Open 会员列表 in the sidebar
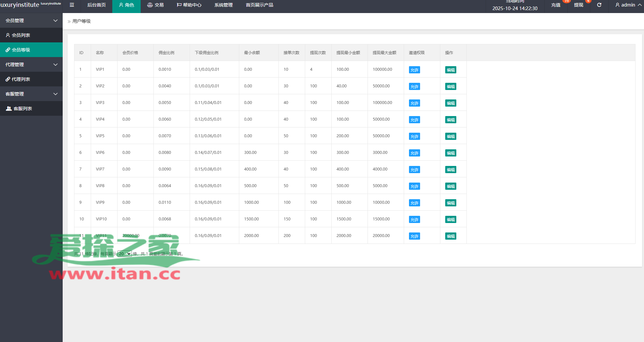Screen dimensions: 644x342 click(21, 35)
